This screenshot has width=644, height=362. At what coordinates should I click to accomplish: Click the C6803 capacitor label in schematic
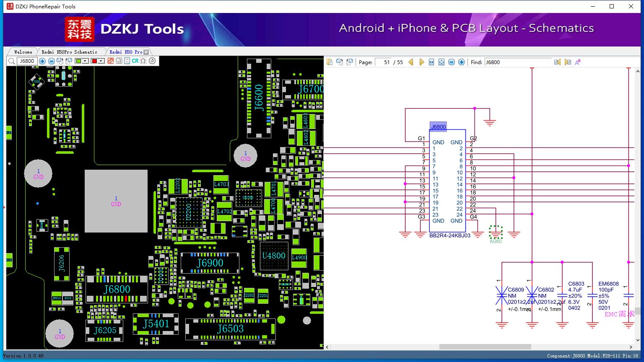click(x=576, y=284)
